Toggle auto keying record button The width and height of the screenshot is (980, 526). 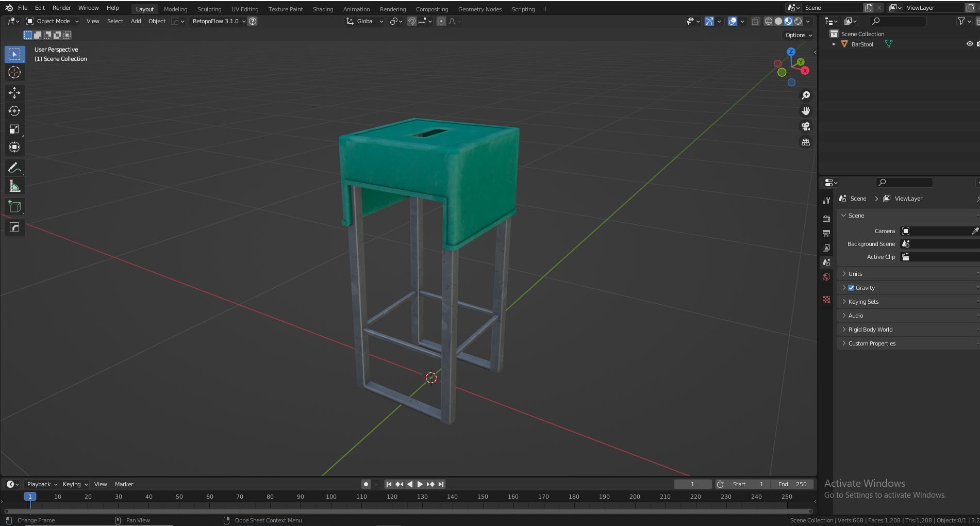366,484
